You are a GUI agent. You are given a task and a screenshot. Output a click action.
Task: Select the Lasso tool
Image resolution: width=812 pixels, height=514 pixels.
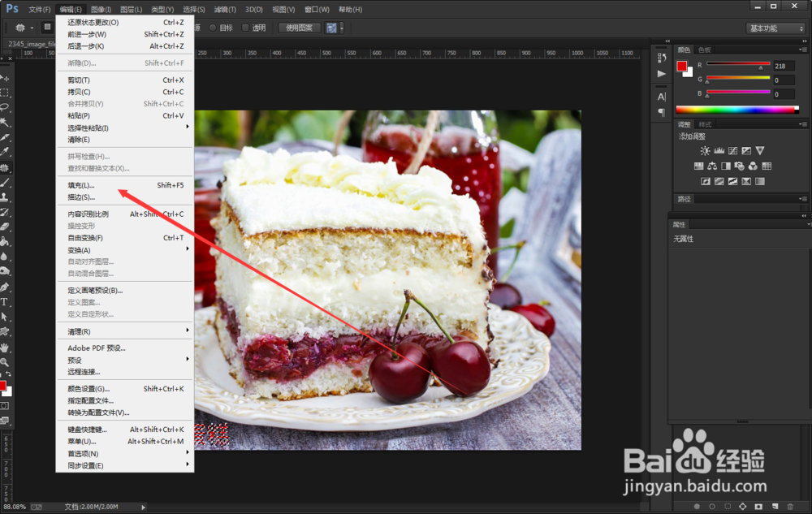pyautogui.click(x=5, y=108)
